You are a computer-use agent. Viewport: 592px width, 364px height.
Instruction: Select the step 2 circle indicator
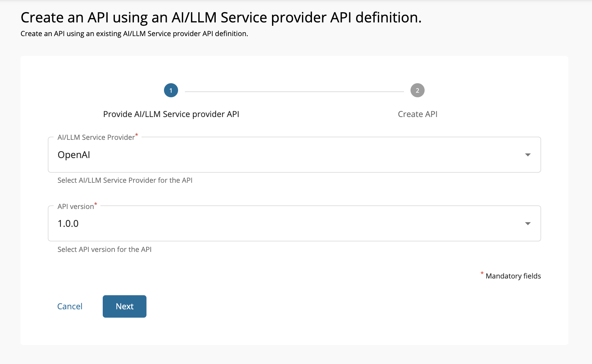tap(417, 90)
